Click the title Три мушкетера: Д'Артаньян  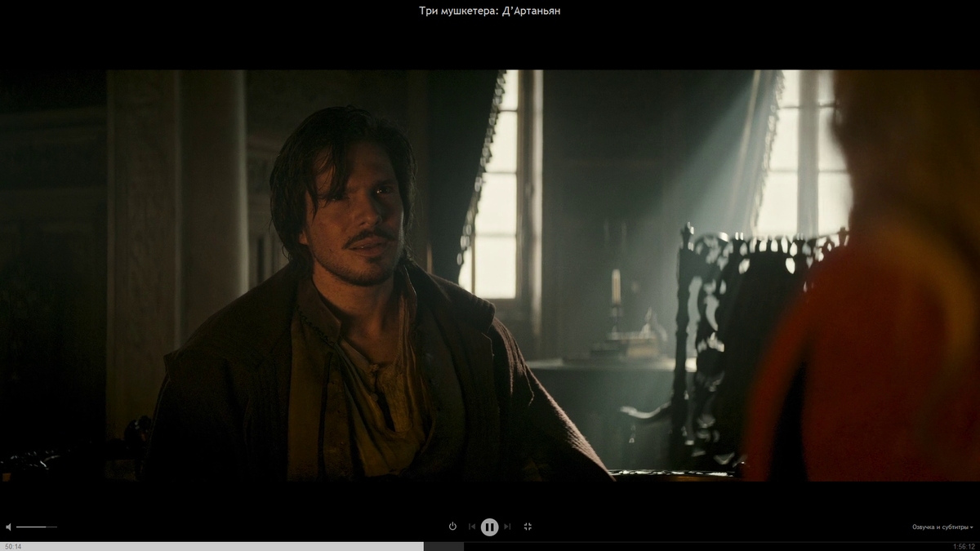(490, 11)
